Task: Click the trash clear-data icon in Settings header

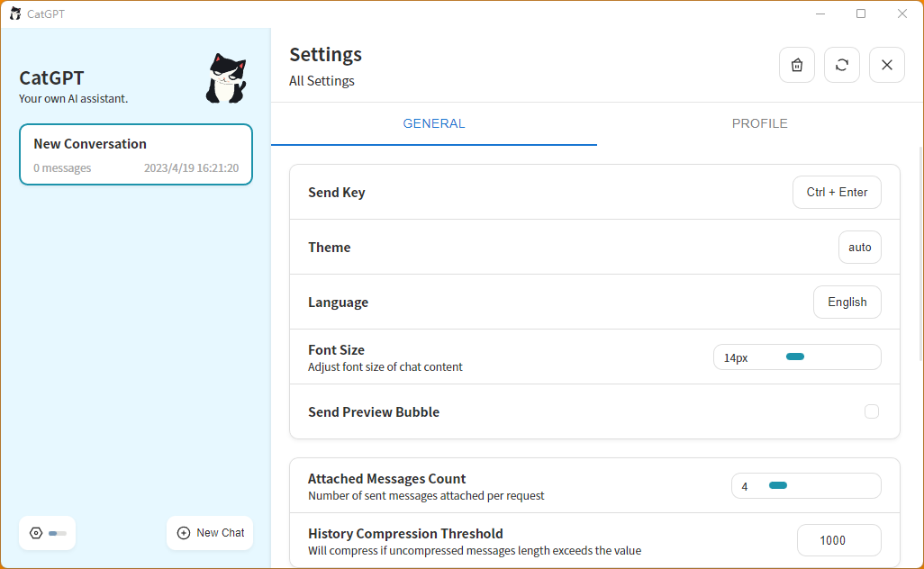Action: point(797,65)
